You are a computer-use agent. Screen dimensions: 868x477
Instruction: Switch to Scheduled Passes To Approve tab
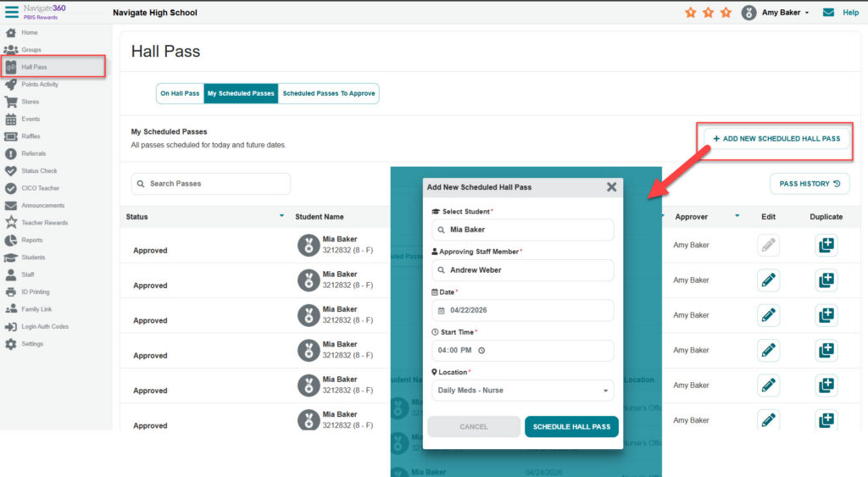(328, 93)
